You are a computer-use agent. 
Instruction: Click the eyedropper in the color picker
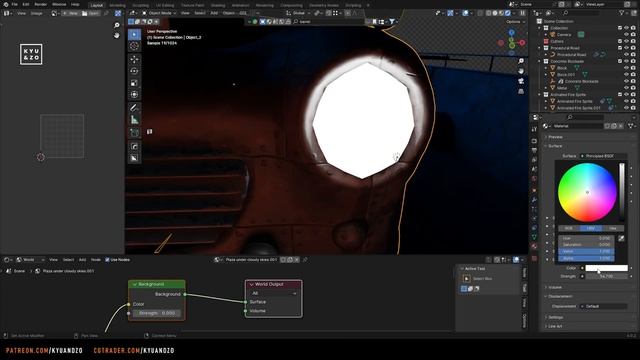point(621,238)
